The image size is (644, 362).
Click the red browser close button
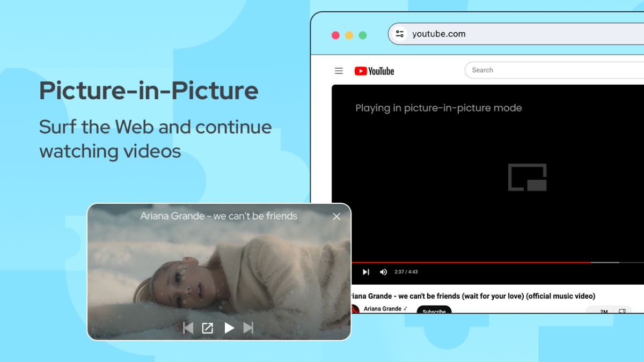click(x=335, y=35)
